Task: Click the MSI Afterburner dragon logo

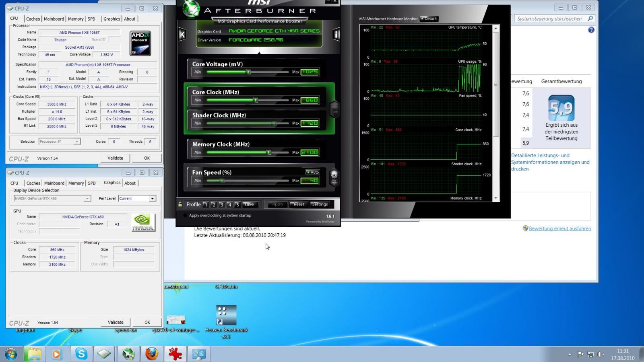Action: click(191, 9)
